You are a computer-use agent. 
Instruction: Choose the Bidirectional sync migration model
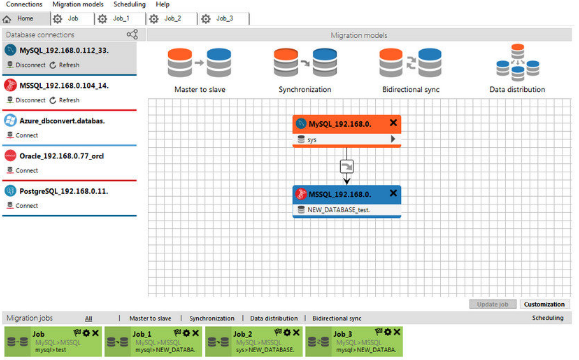(411, 70)
